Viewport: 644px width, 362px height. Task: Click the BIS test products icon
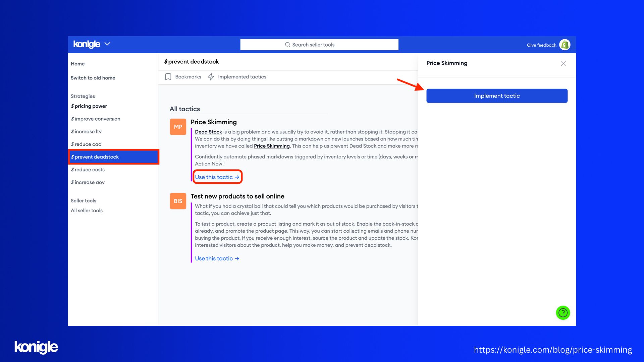click(177, 201)
